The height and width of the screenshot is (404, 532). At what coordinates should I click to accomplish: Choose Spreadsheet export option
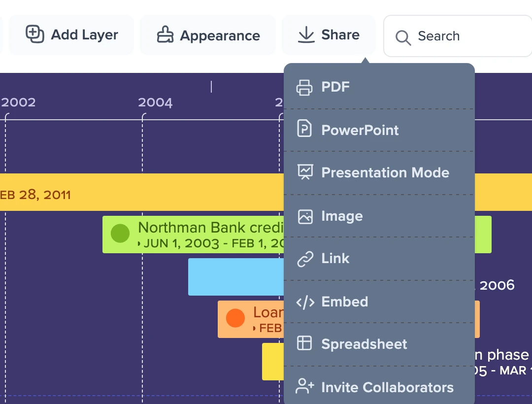(379, 344)
